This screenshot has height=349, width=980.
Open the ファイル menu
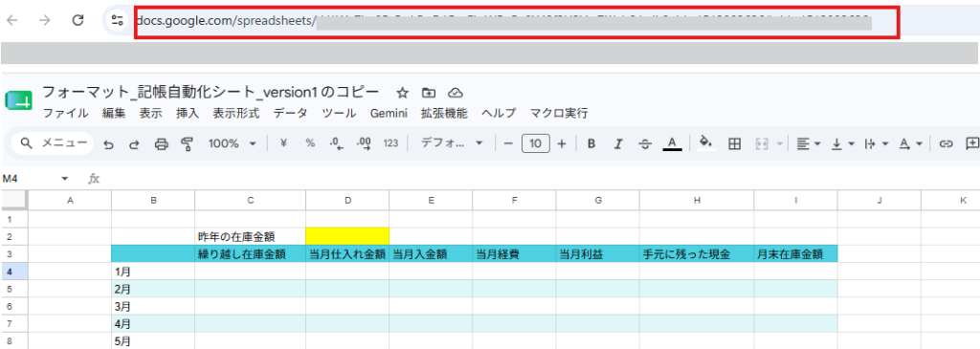[66, 114]
